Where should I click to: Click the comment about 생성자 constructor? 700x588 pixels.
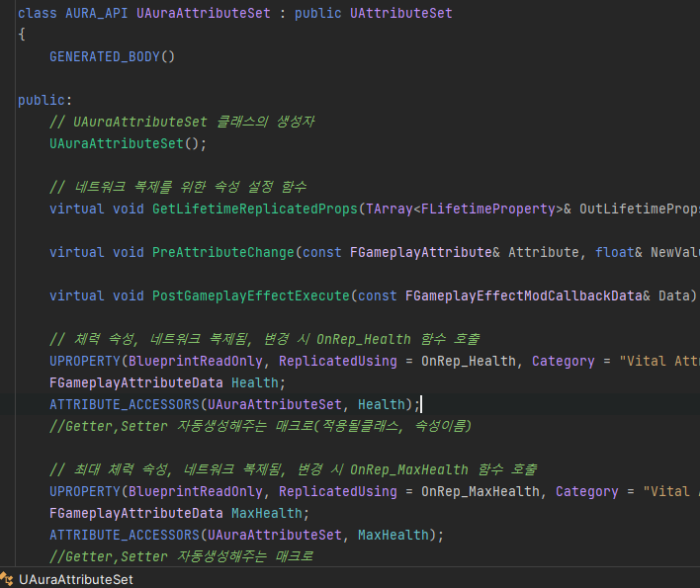pyautogui.click(x=182, y=122)
